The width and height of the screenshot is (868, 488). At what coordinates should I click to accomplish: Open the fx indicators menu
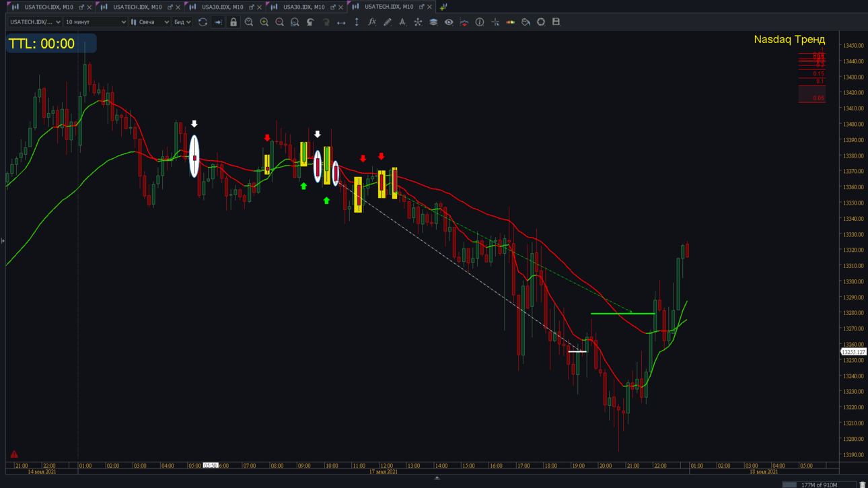(372, 22)
